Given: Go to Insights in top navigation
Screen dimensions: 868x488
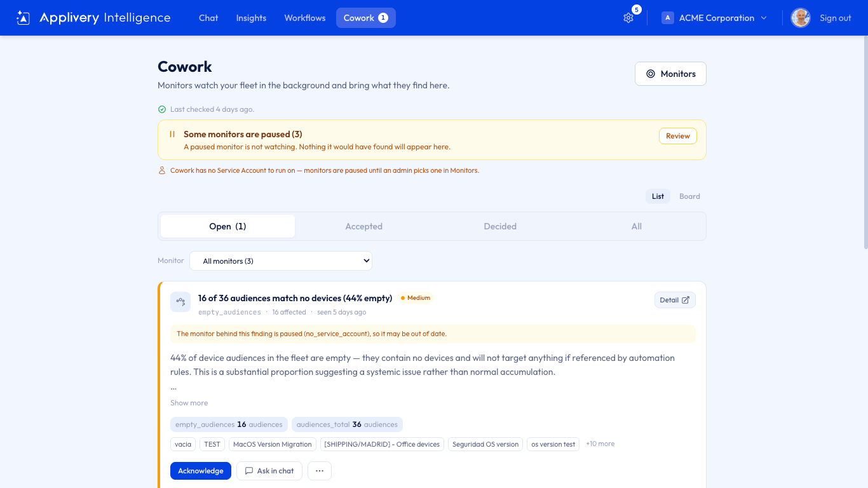Looking at the screenshot, I should pos(251,18).
